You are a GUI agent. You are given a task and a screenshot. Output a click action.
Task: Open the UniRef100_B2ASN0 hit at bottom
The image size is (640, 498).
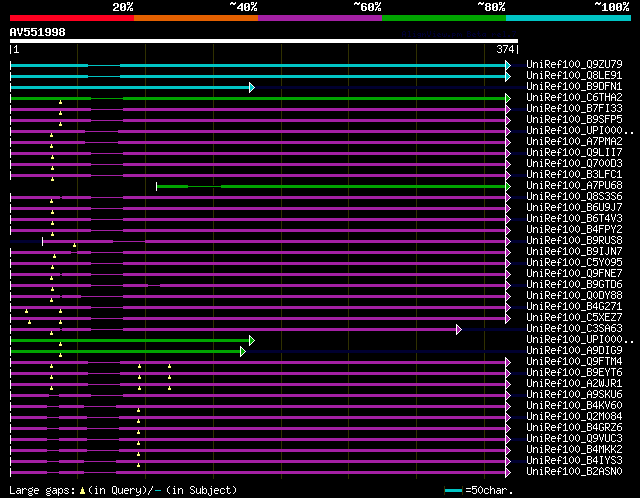click(574, 471)
